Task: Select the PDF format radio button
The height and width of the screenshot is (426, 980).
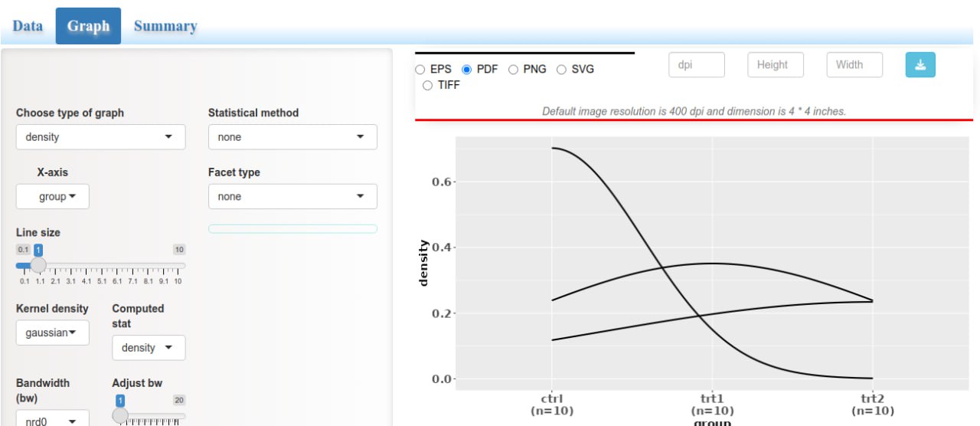Action: [467, 70]
